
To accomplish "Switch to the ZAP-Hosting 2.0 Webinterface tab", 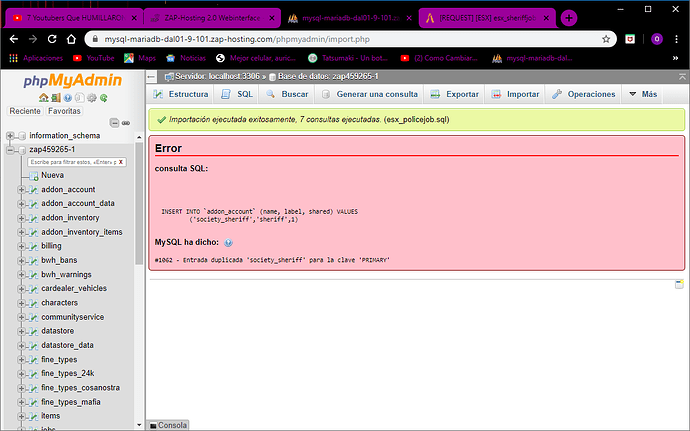I will [212, 18].
